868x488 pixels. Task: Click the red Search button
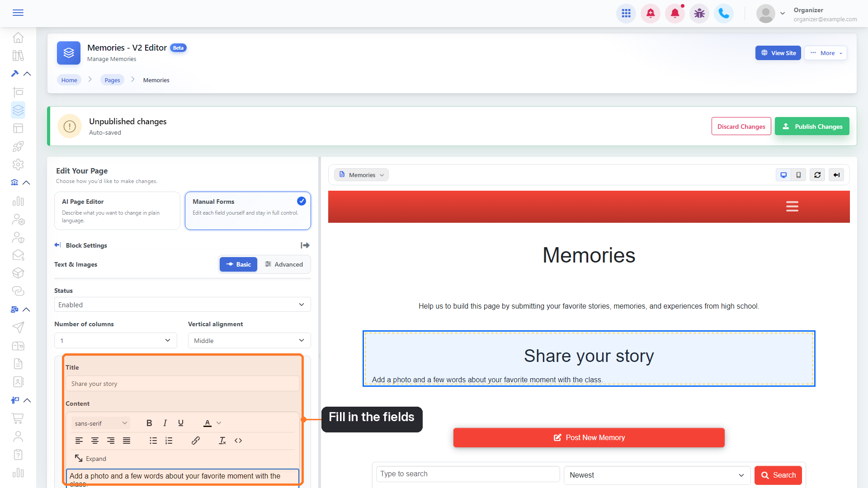(778, 475)
